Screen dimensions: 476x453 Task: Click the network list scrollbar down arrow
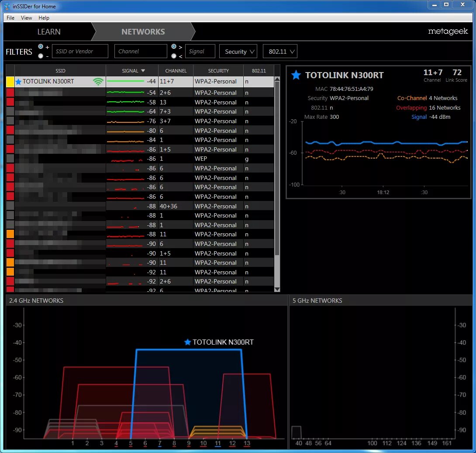277,289
